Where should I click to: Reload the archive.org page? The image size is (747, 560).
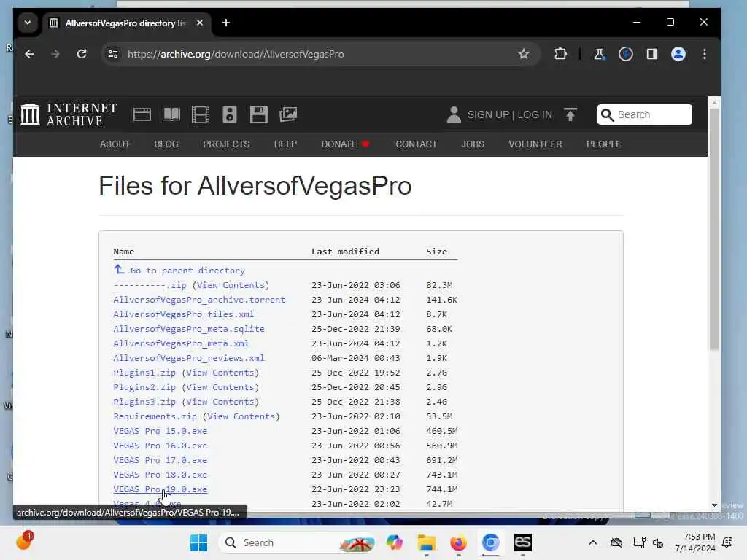click(82, 54)
